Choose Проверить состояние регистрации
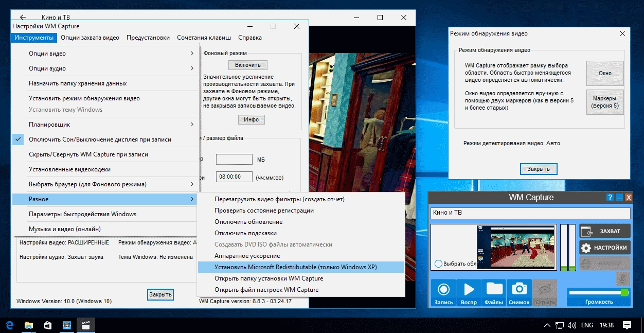The height and width of the screenshot is (333, 644). pos(301,211)
